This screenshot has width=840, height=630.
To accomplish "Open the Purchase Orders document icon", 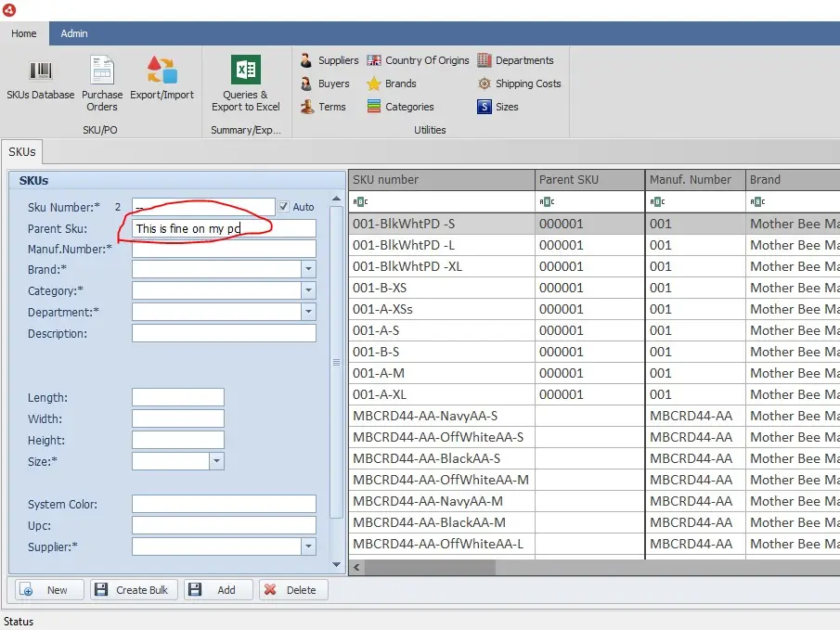I will pyautogui.click(x=102, y=70).
